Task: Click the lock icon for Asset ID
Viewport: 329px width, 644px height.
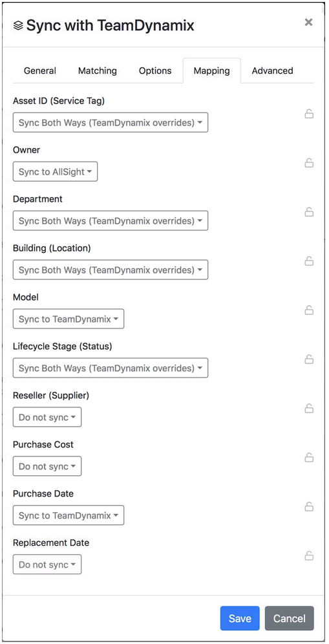Action: click(x=309, y=114)
